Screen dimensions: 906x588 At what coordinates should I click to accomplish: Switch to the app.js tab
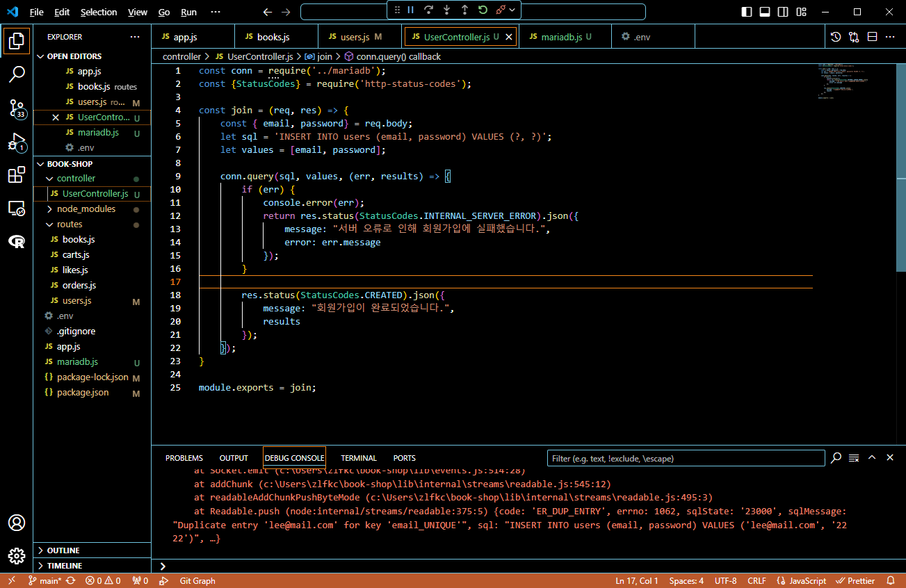click(x=193, y=37)
